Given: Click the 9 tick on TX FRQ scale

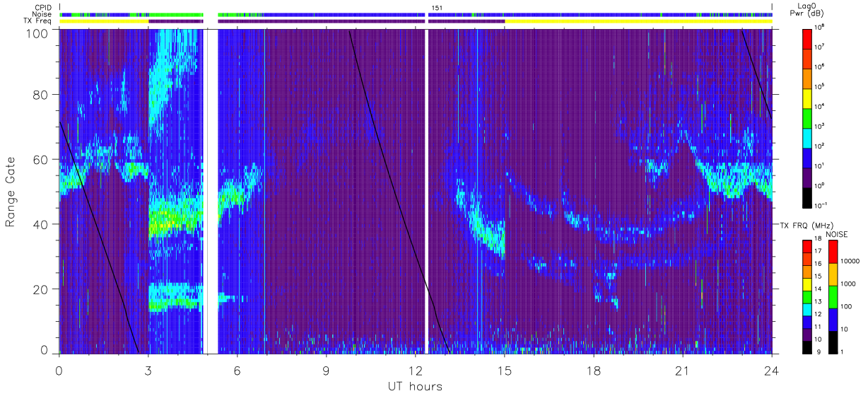Looking at the screenshot, I should (x=819, y=352).
